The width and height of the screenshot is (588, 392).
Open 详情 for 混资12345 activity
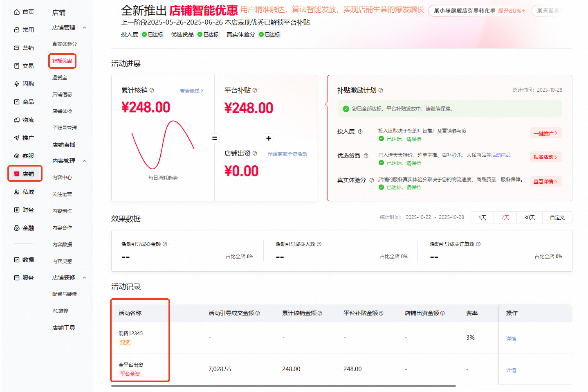click(511, 339)
